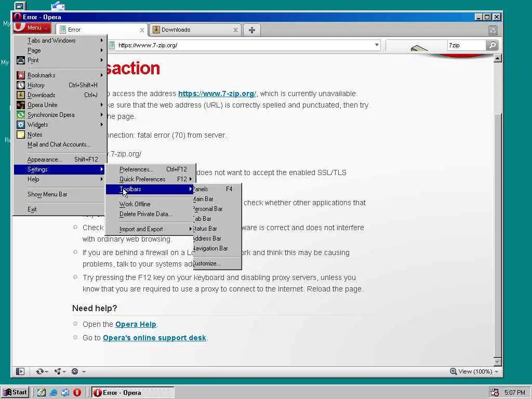The height and width of the screenshot is (399, 532).
Task: Toggle the Main Bar option
Action: [217, 199]
